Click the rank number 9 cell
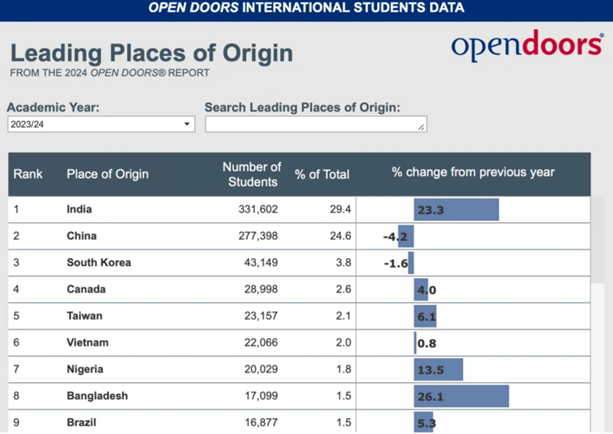 pyautogui.click(x=16, y=422)
